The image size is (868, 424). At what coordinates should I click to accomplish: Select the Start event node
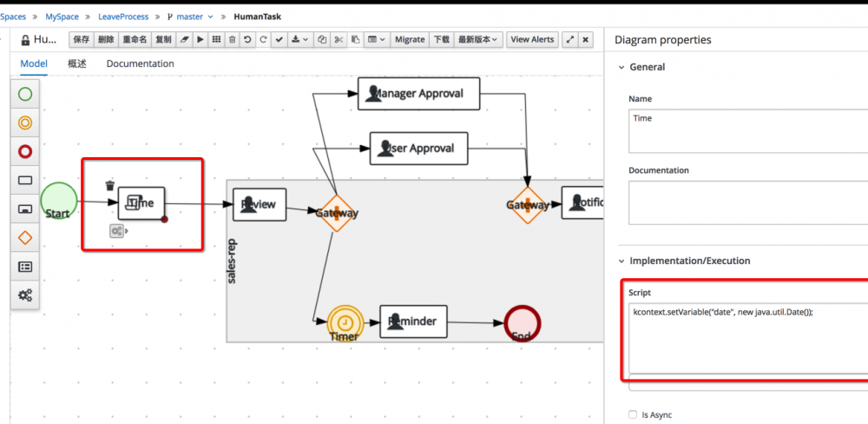point(58,201)
